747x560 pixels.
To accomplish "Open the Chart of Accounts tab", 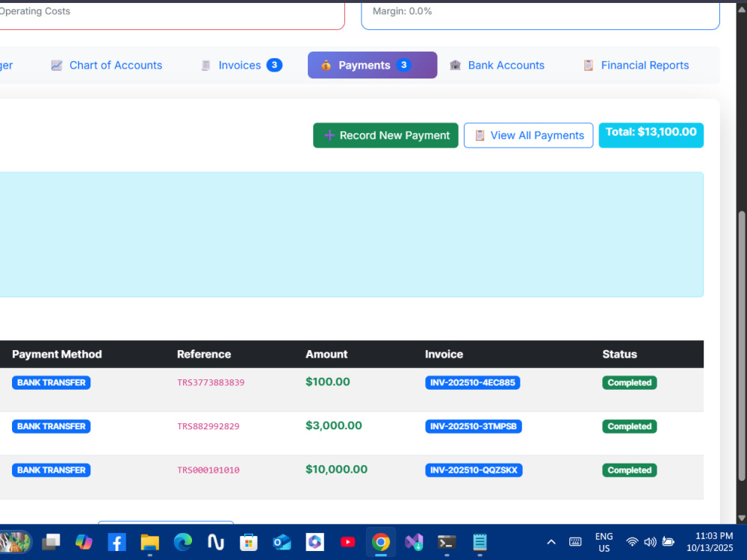I will coord(106,65).
